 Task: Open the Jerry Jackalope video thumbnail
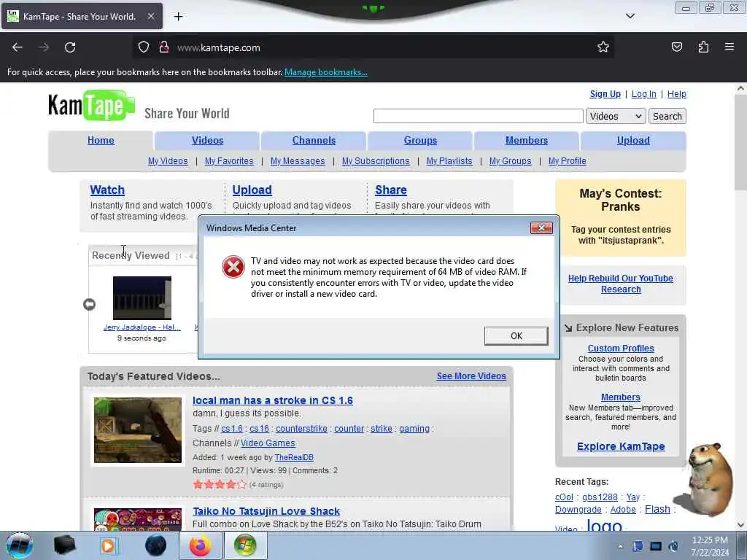[142, 298]
